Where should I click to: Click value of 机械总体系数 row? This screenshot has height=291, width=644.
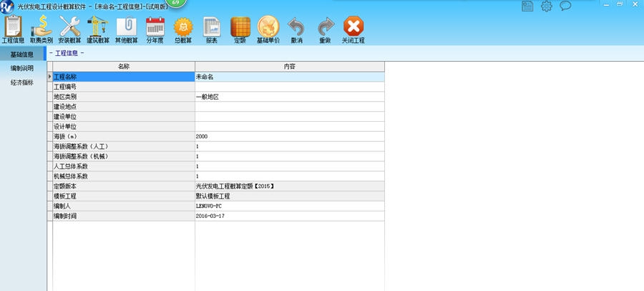point(290,176)
